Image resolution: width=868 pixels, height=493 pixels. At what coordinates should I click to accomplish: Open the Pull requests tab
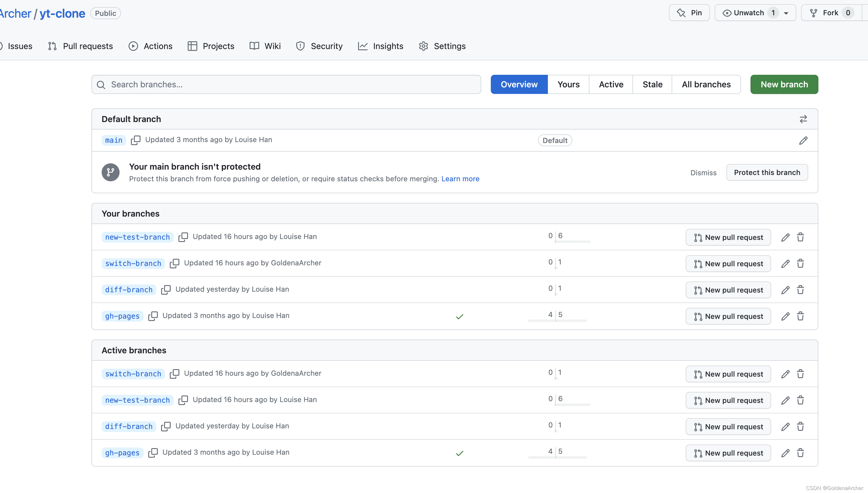coord(80,46)
